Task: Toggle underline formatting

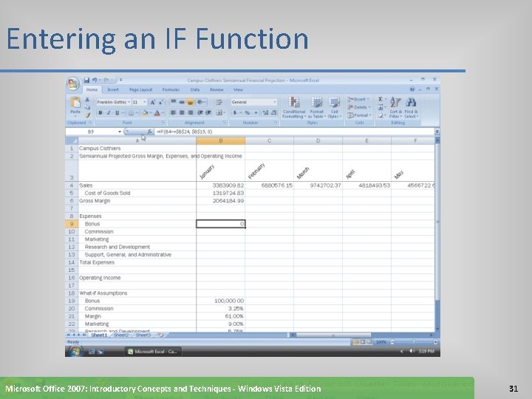Action: (x=117, y=112)
